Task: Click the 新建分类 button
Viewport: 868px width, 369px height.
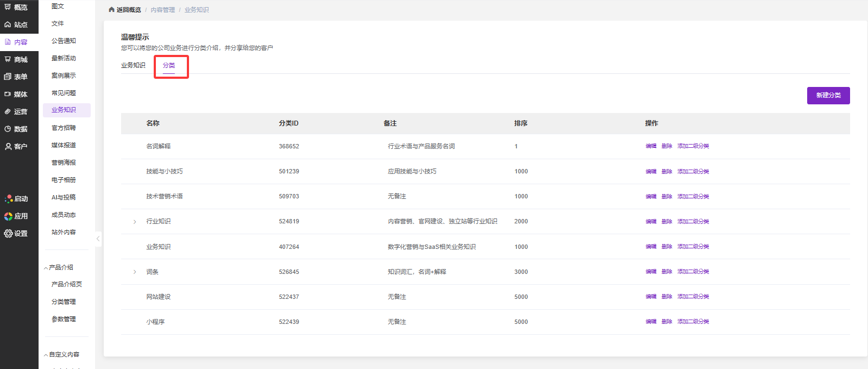Action: [x=828, y=95]
